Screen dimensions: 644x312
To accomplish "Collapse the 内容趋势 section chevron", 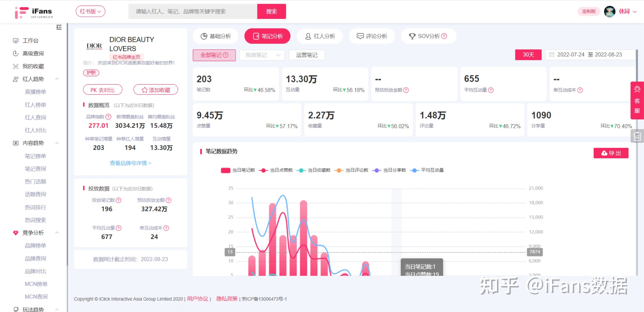I will [x=57, y=143].
